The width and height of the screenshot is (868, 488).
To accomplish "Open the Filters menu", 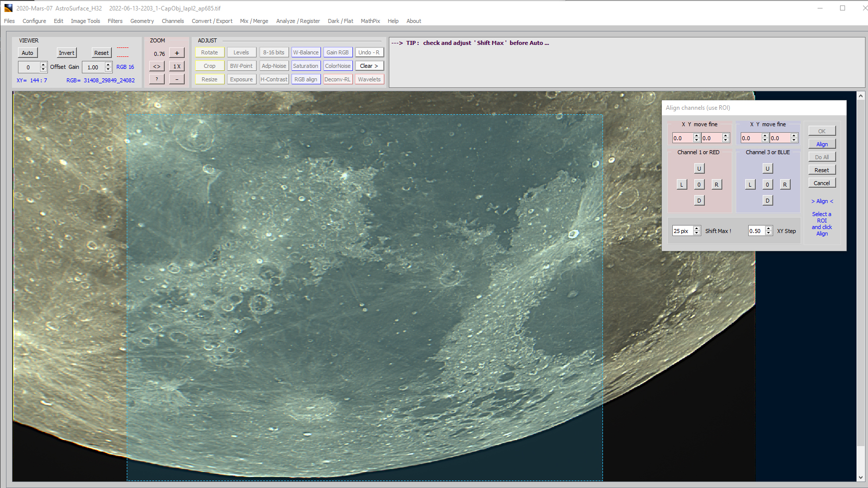I will tap(115, 21).
